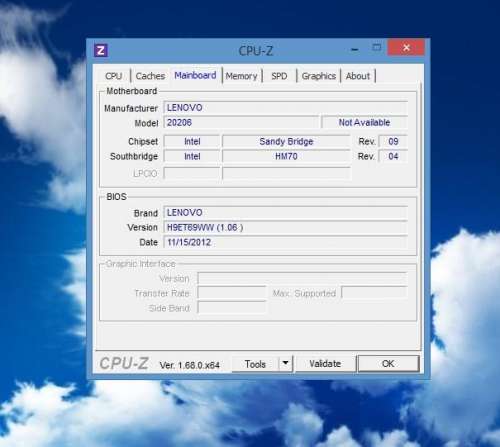Image resolution: width=500 pixels, height=447 pixels.
Task: Click the CPU-Z window title text
Action: [x=256, y=51]
